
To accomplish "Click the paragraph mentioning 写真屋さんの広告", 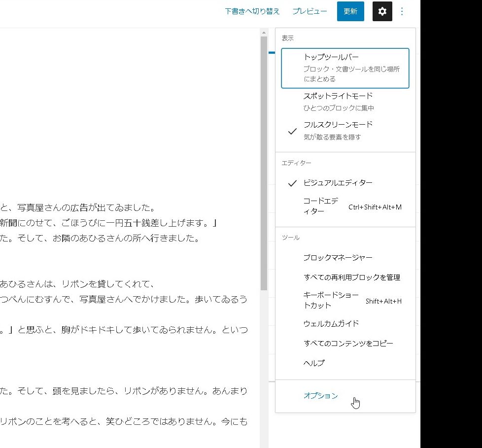I will (x=99, y=207).
